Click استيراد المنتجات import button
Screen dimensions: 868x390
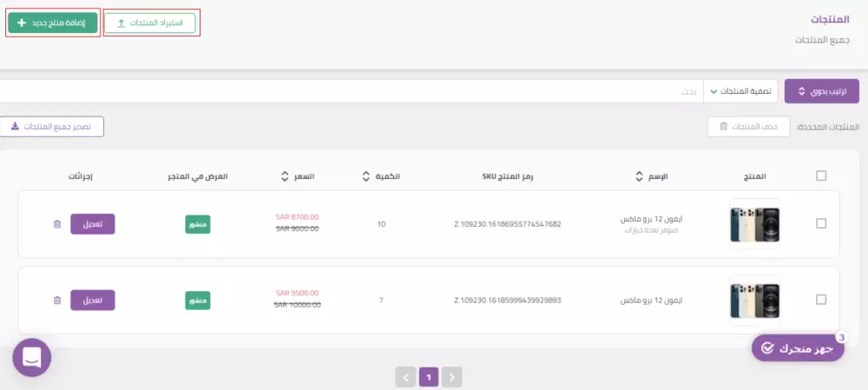tap(150, 23)
